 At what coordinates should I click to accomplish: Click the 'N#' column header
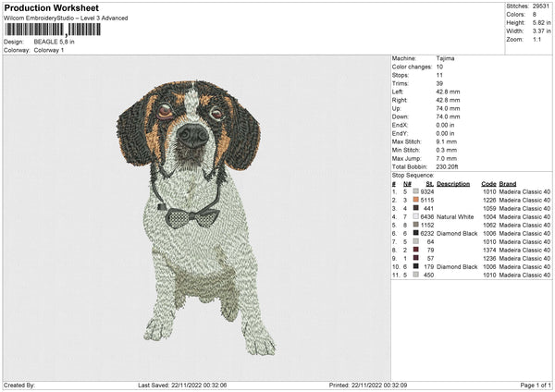coord(407,184)
